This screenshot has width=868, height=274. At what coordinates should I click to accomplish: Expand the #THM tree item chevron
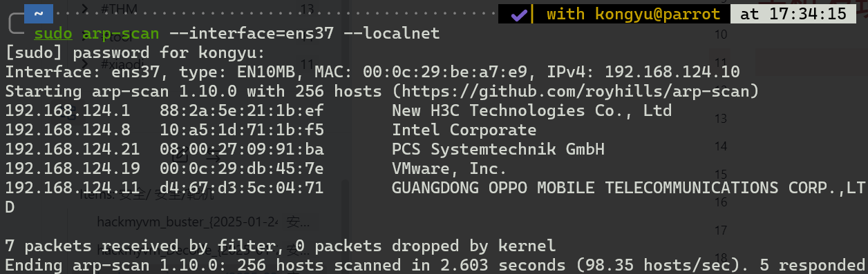pos(85,9)
